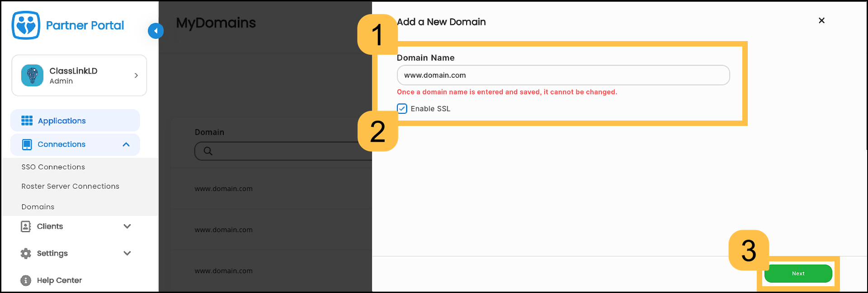868x293 pixels.
Task: Go to Domains in the sidebar
Action: pyautogui.click(x=38, y=207)
